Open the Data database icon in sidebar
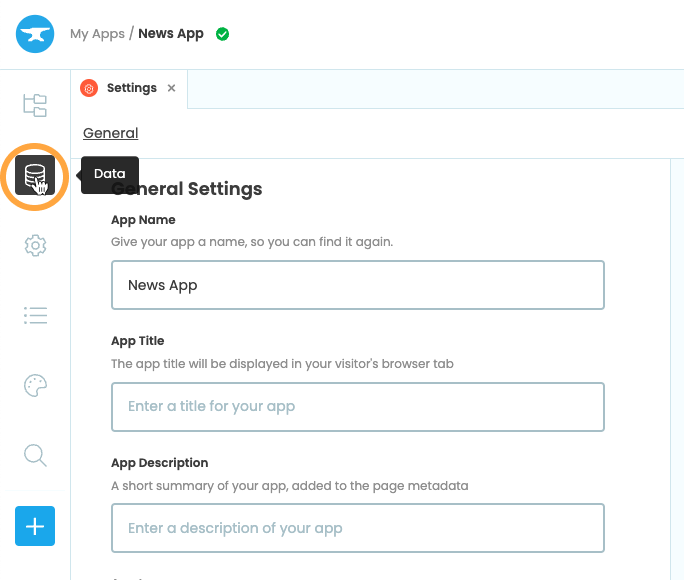Screen dimensions: 684x580 (35, 175)
